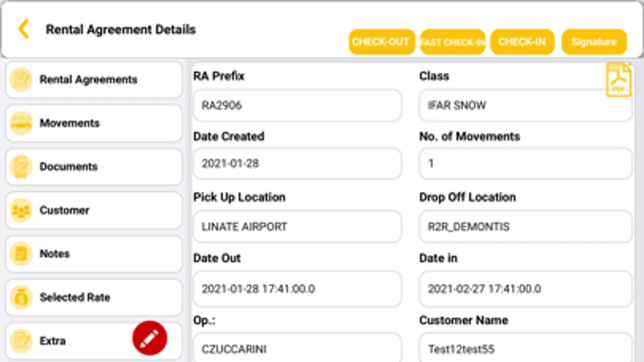This screenshot has width=644, height=362.
Task: Click the Pick Up Location field
Action: click(x=297, y=227)
